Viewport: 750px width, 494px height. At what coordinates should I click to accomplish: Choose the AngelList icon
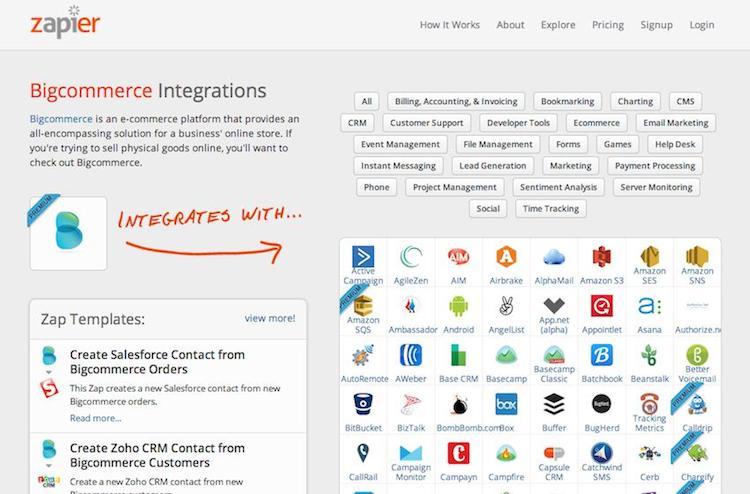[x=506, y=306]
